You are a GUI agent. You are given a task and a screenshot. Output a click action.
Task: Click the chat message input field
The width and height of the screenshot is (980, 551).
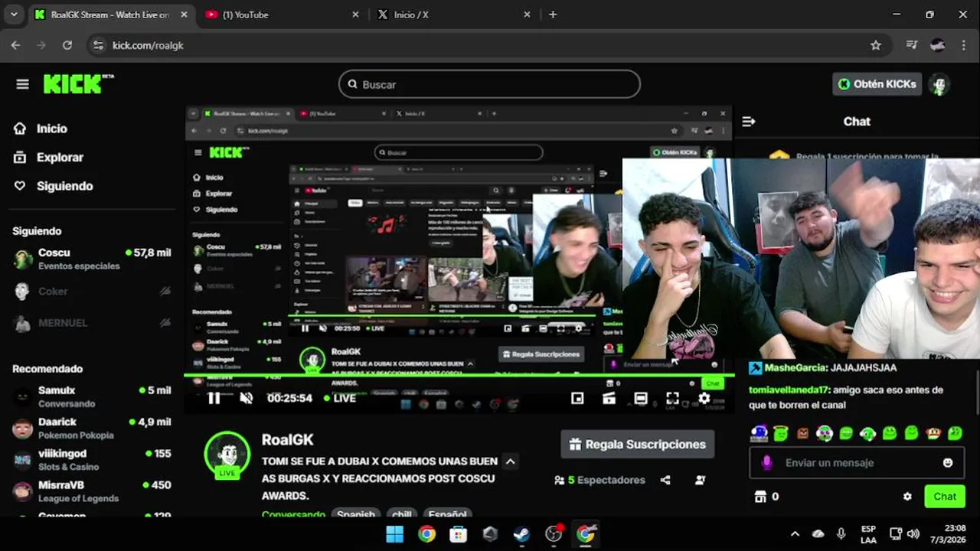pos(855,462)
